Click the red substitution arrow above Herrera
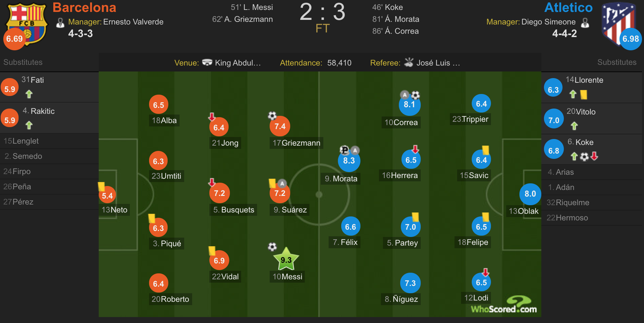This screenshot has height=323, width=644. [x=415, y=149]
